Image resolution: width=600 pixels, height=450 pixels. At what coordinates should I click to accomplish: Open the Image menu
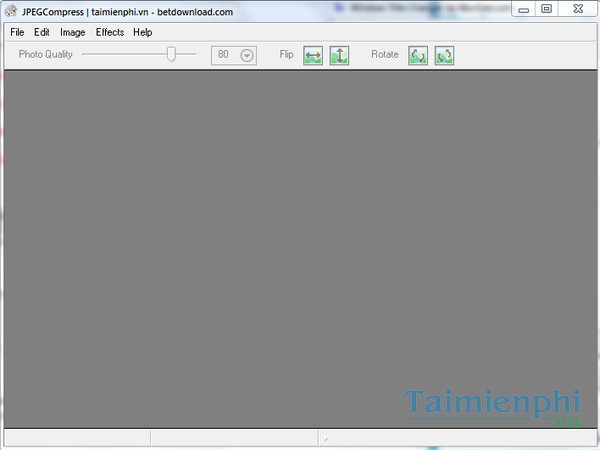tap(72, 32)
